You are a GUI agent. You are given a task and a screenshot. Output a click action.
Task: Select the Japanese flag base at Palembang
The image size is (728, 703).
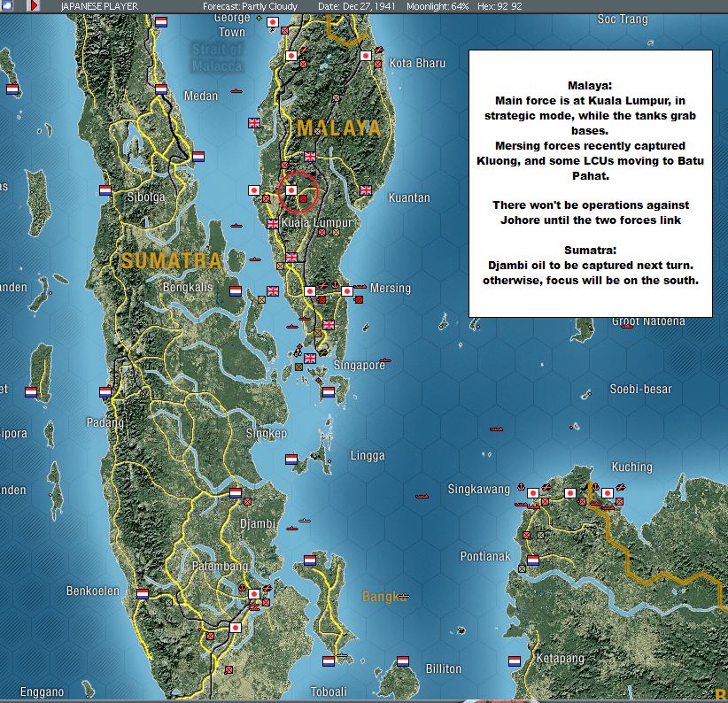254,594
